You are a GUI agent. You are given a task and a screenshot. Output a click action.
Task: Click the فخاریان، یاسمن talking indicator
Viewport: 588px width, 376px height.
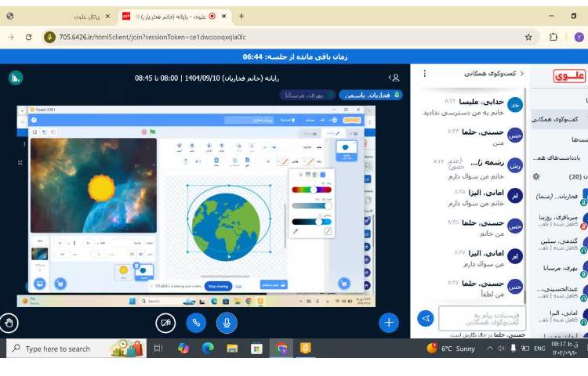click(x=371, y=95)
